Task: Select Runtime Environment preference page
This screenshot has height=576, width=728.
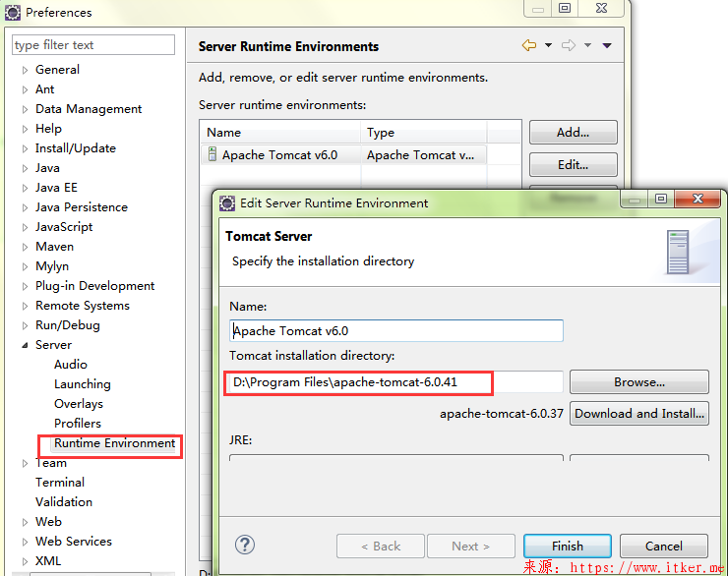Action: 114,443
